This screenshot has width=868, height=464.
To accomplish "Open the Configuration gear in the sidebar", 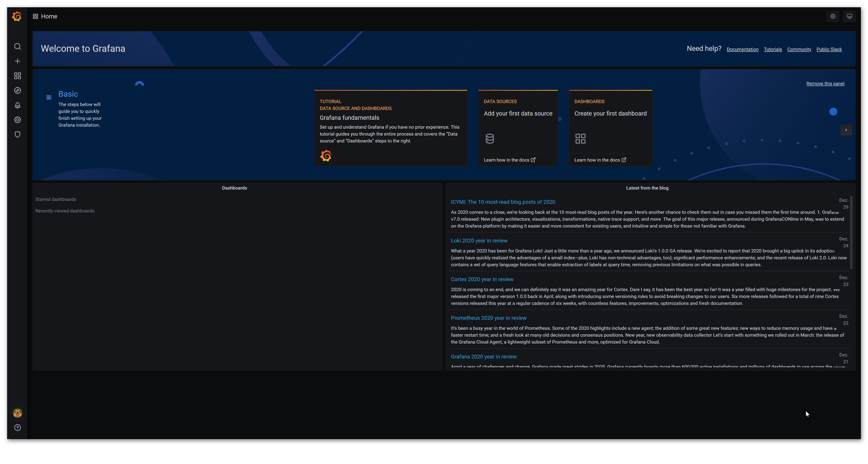I will (x=18, y=120).
